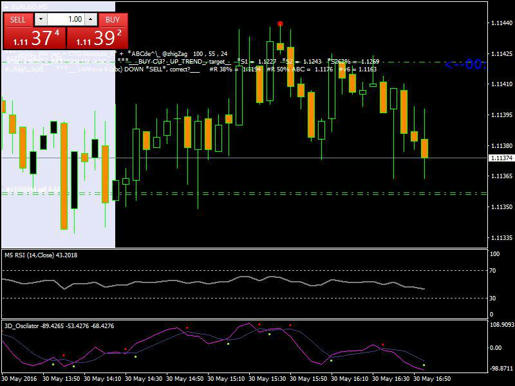Click the 3D_Oscilator indicator label
515x386 pixels.
pos(59,326)
